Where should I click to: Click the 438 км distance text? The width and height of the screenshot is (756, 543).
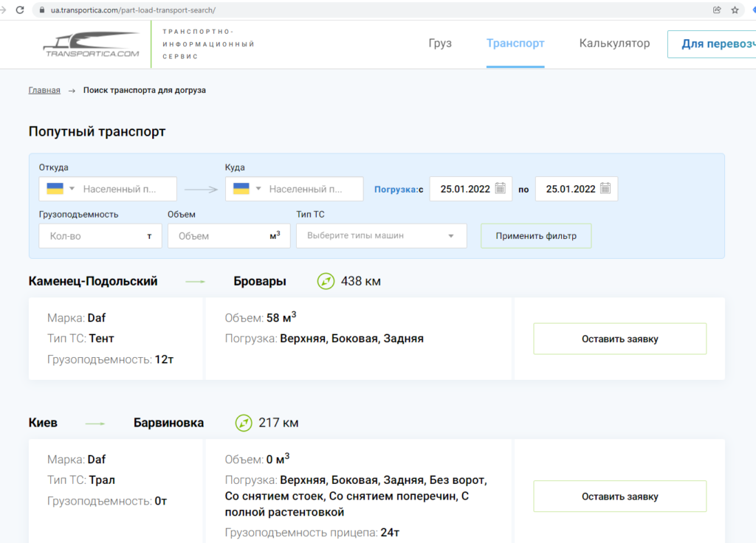tap(360, 281)
